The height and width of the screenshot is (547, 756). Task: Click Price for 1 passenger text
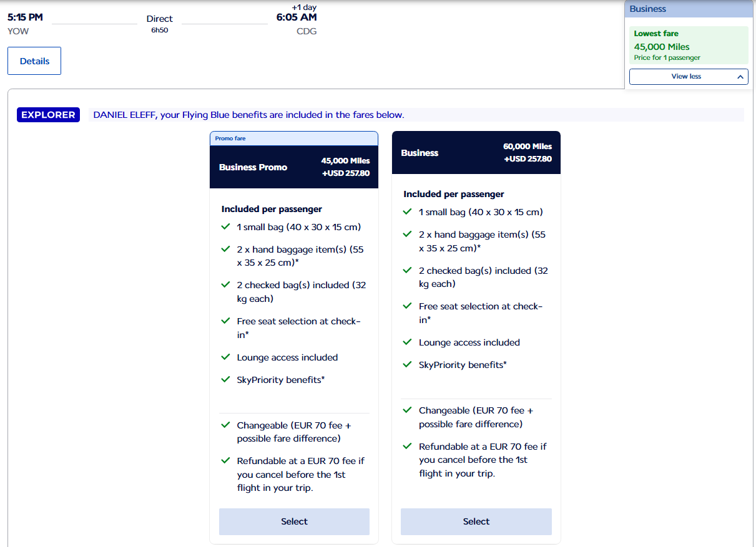(667, 58)
